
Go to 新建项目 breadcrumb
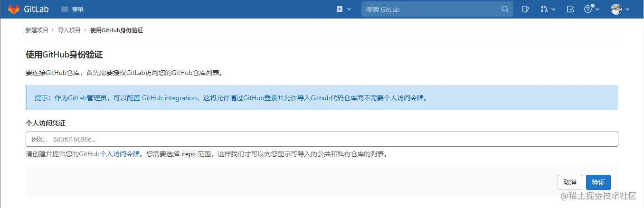point(37,30)
